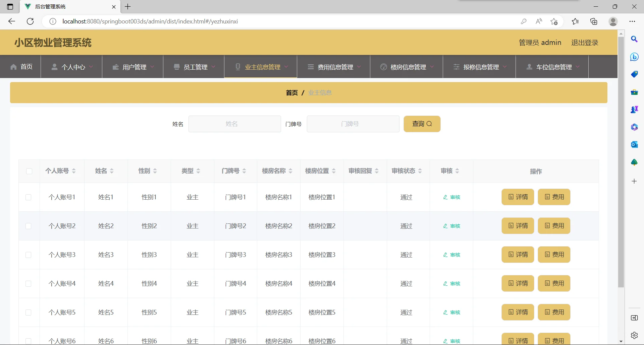Click the 车位信息管理 parking icon
This screenshot has width=644, height=345.
[x=529, y=67]
